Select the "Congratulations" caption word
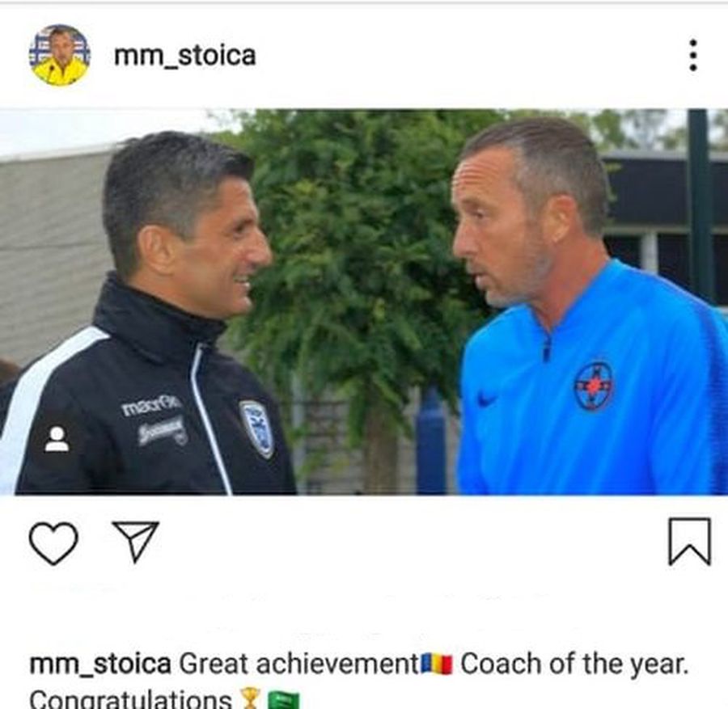The height and width of the screenshot is (709, 728). pos(130,698)
